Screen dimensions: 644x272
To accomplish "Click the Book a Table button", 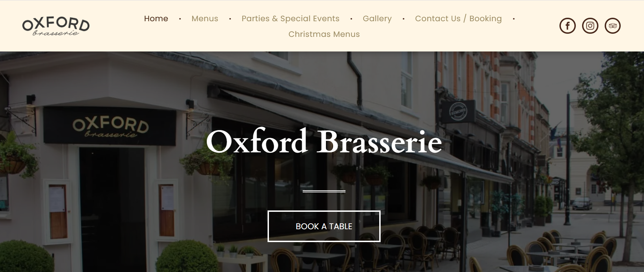I will point(324,226).
